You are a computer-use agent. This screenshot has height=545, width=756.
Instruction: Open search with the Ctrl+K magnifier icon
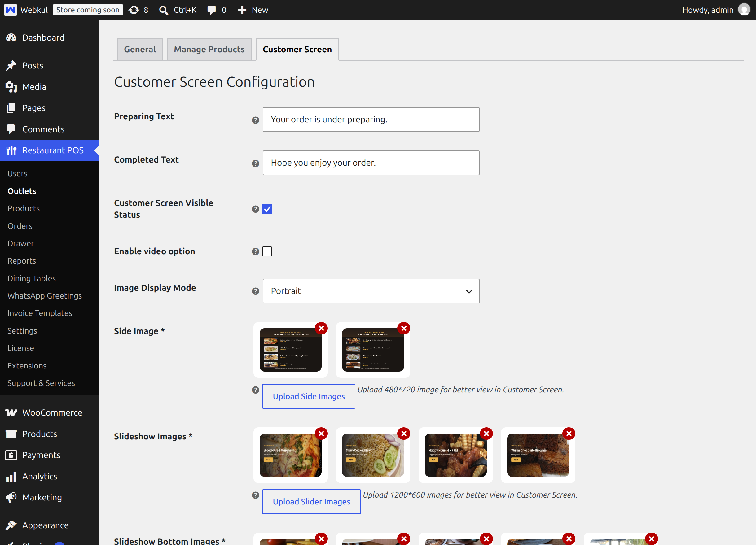coord(163,10)
